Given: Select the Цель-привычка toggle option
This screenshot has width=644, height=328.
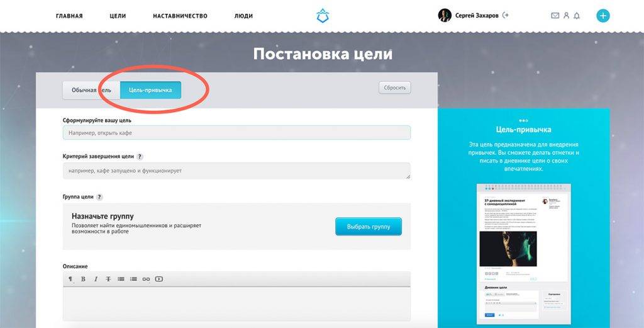Looking at the screenshot, I should pos(150,90).
